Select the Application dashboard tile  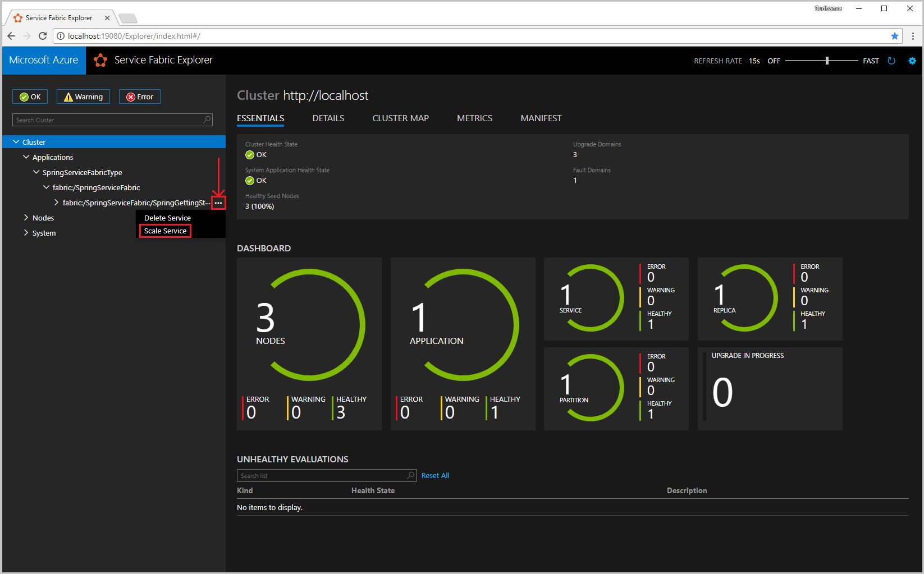click(463, 344)
